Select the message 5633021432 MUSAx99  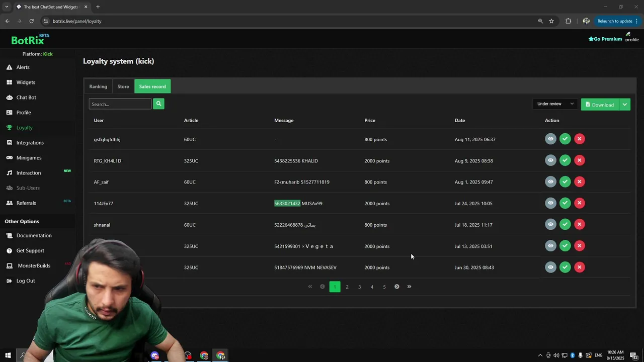(x=298, y=204)
